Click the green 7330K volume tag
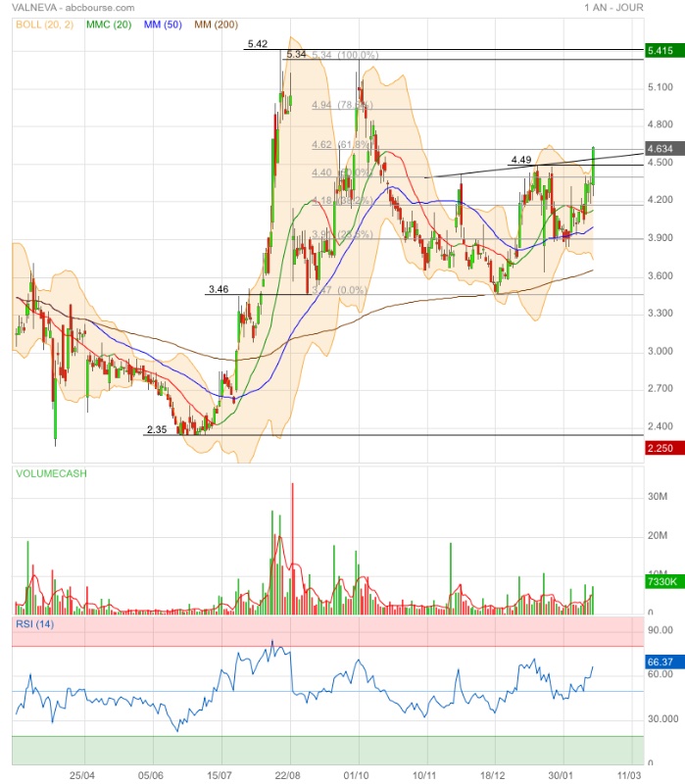 point(661,582)
